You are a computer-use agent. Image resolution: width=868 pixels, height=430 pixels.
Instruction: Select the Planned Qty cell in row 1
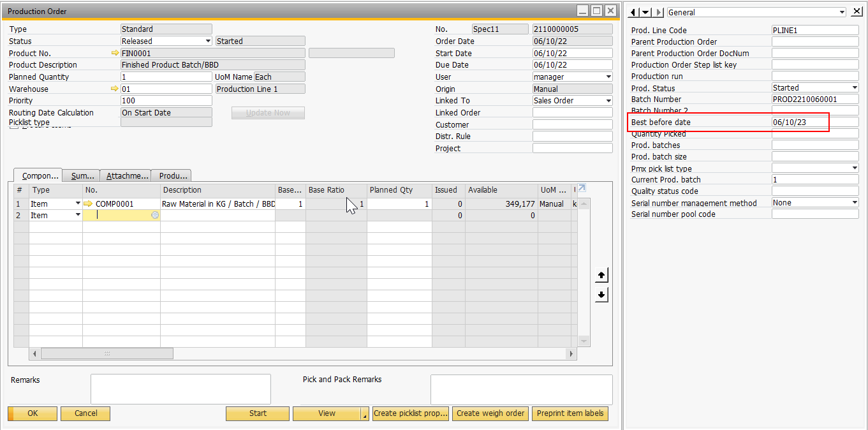coord(399,204)
